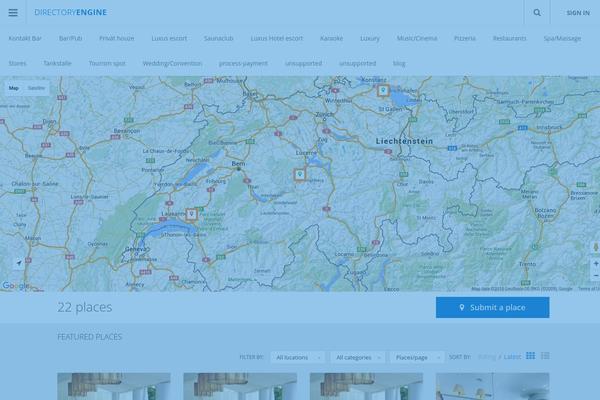This screenshot has width=600, height=400.
Task: Open the second featured place thumbnail
Action: [240, 387]
